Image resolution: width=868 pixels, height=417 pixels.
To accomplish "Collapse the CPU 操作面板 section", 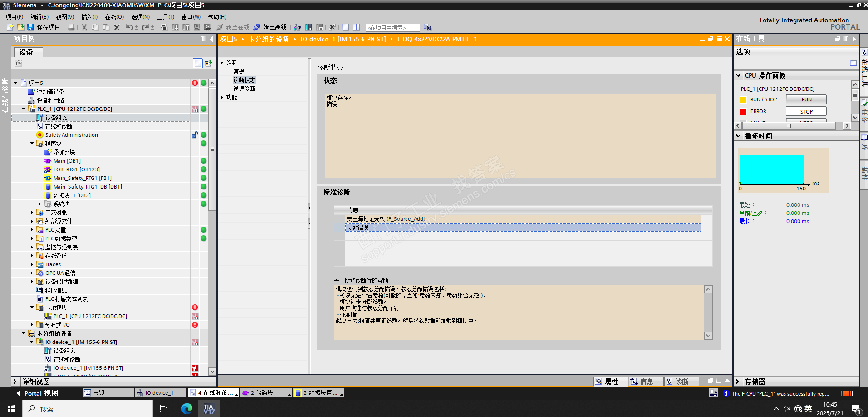I will [x=738, y=75].
